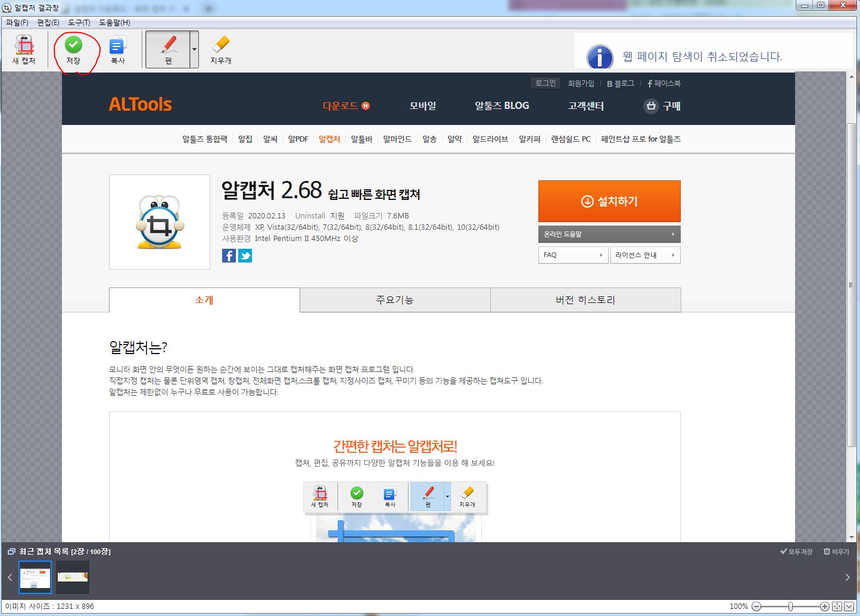Click the 페이스북 link in the header
The image size is (860, 616).
(664, 83)
